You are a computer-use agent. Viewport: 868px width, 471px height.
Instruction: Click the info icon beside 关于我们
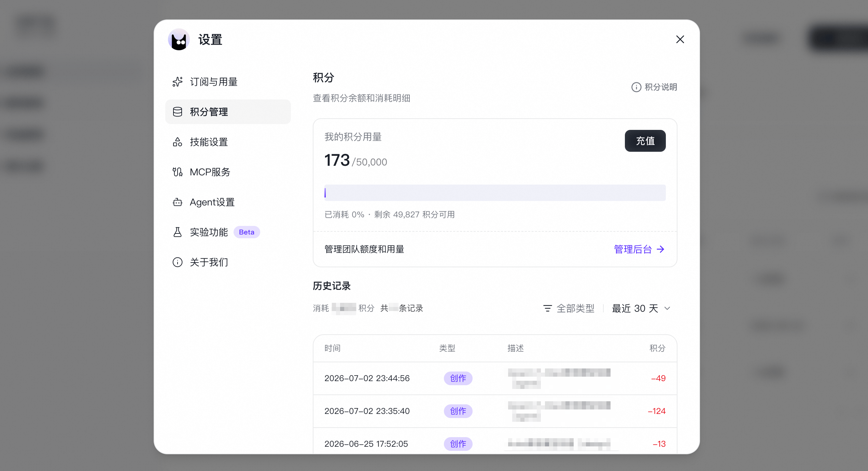coord(177,262)
